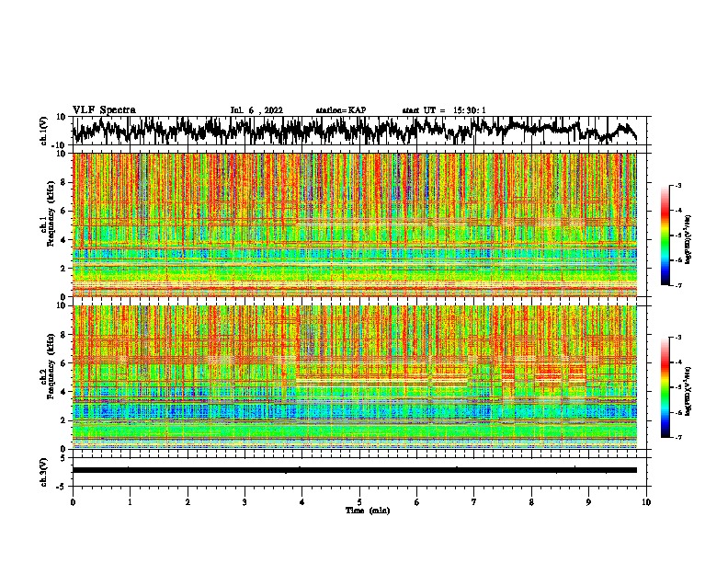728x563 pixels.
Task: Click time axis tick label "2"
Action: tap(188, 502)
